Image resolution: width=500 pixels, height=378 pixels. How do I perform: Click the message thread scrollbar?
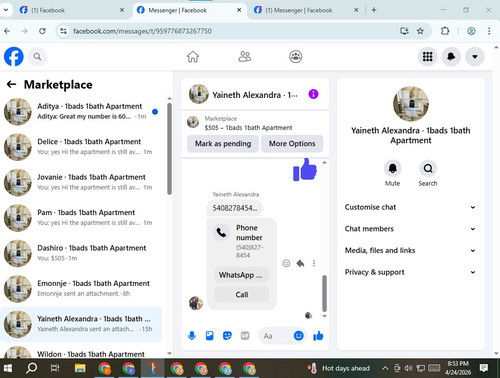(324, 293)
